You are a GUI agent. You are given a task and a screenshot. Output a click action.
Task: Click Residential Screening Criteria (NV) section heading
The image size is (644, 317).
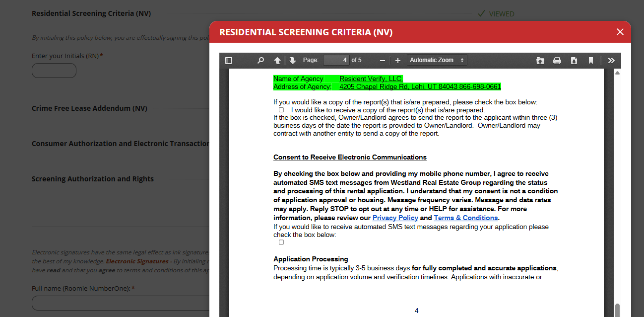tap(91, 13)
